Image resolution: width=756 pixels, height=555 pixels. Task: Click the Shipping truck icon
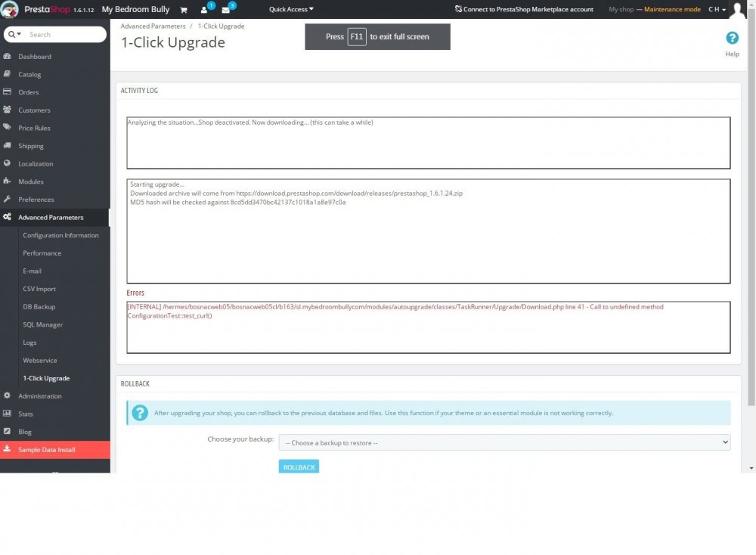(8, 146)
